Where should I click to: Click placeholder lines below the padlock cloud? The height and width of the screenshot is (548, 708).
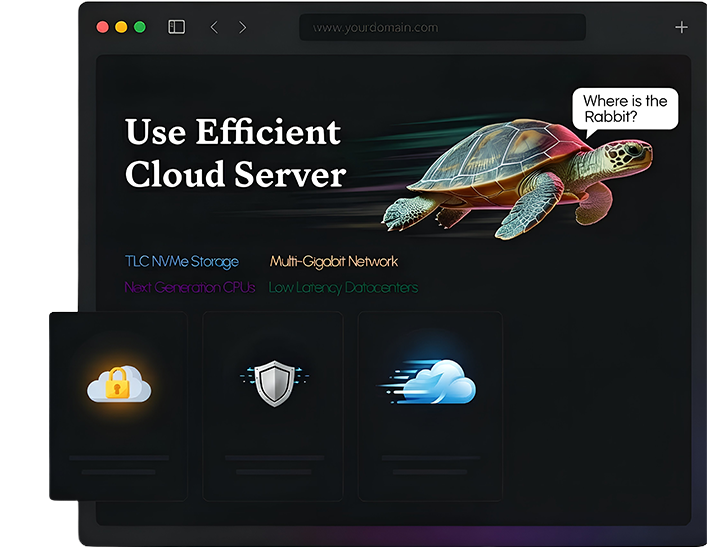click(x=118, y=464)
